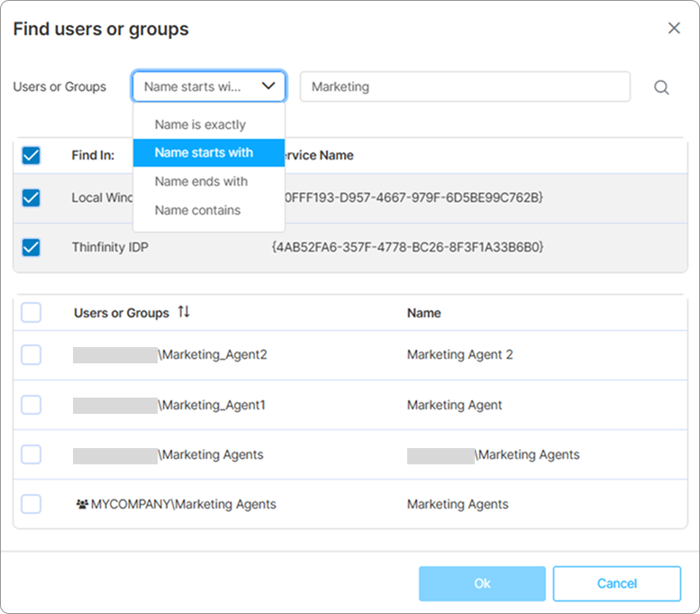Click the Ok button
Image resolution: width=700 pixels, height=614 pixels.
click(482, 583)
